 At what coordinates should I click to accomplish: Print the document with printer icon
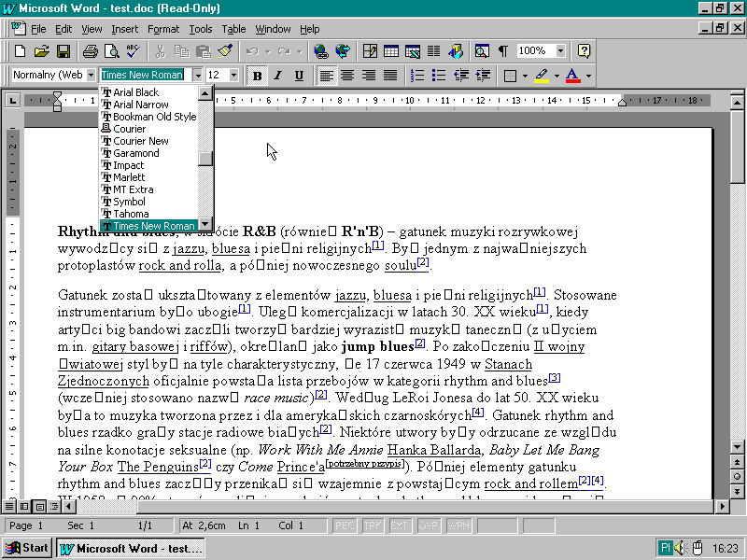coord(90,51)
